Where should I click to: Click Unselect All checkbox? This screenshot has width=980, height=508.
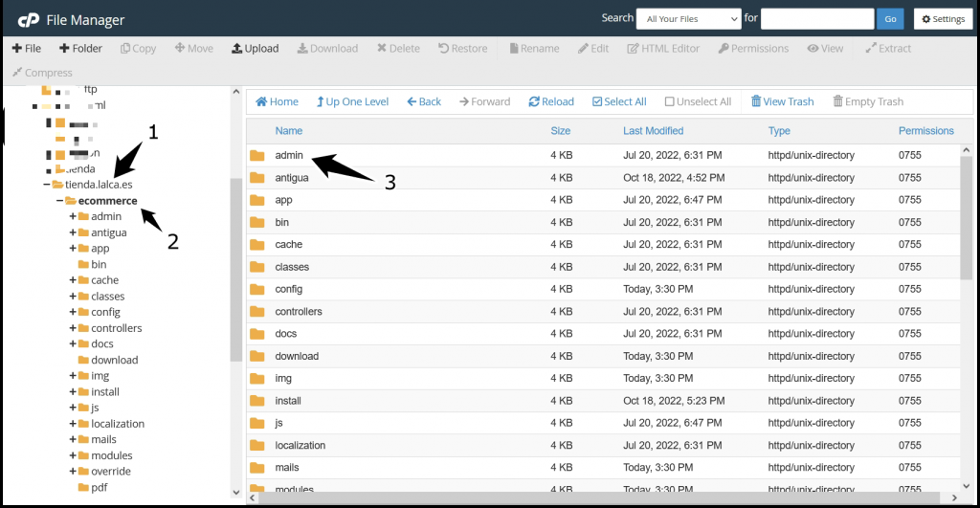click(x=670, y=101)
